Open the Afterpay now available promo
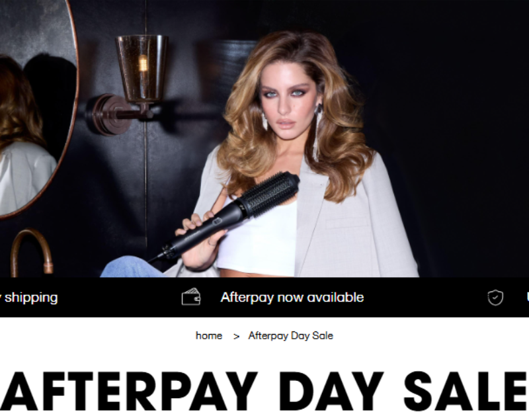Image resolution: width=529 pixels, height=420 pixels. 292,297
